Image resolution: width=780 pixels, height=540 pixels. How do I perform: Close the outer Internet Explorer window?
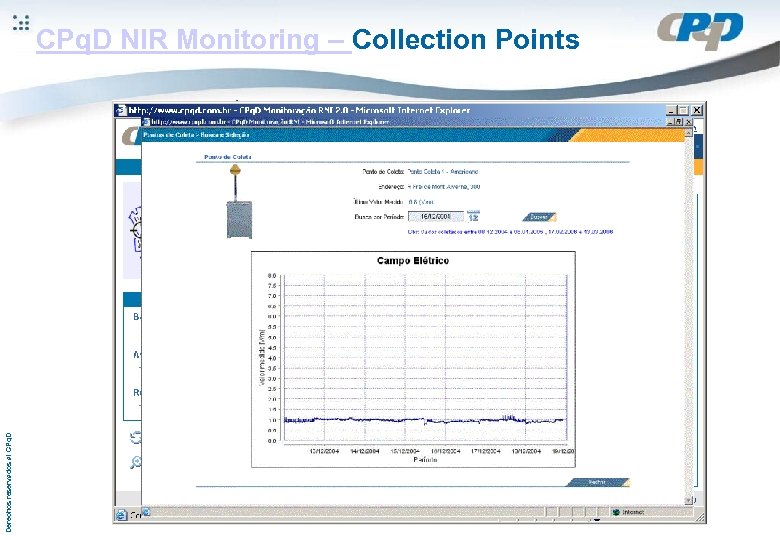(697, 110)
